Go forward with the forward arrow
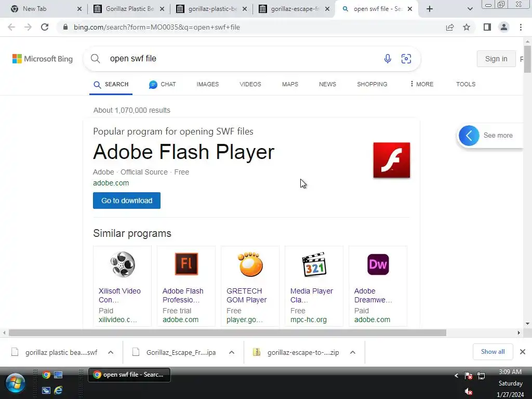The width and height of the screenshot is (532, 399). coord(28,27)
